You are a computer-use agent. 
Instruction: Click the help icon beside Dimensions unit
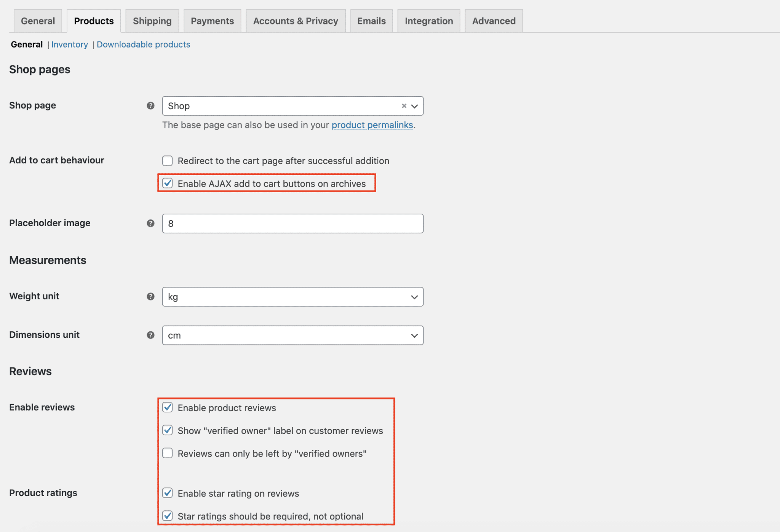click(x=150, y=335)
